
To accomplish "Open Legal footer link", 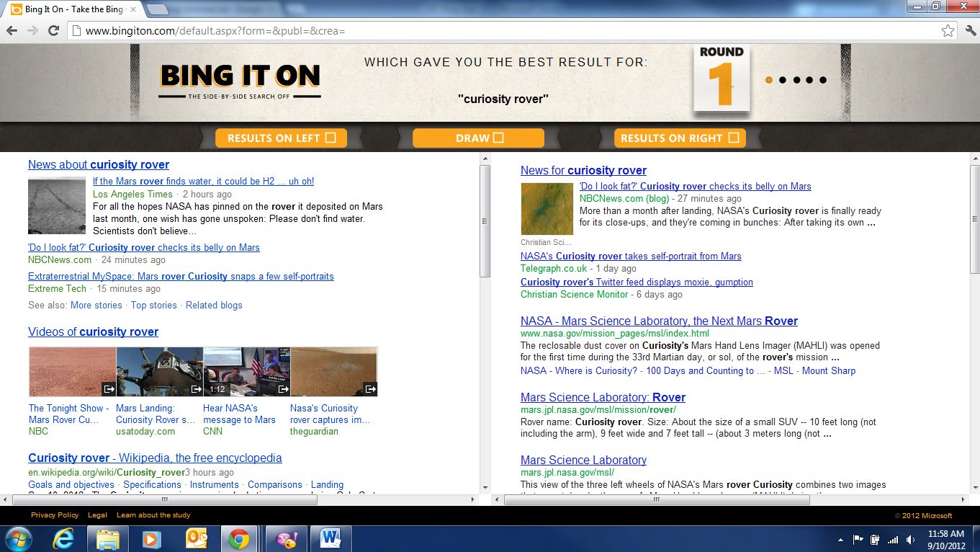I will 97,515.
